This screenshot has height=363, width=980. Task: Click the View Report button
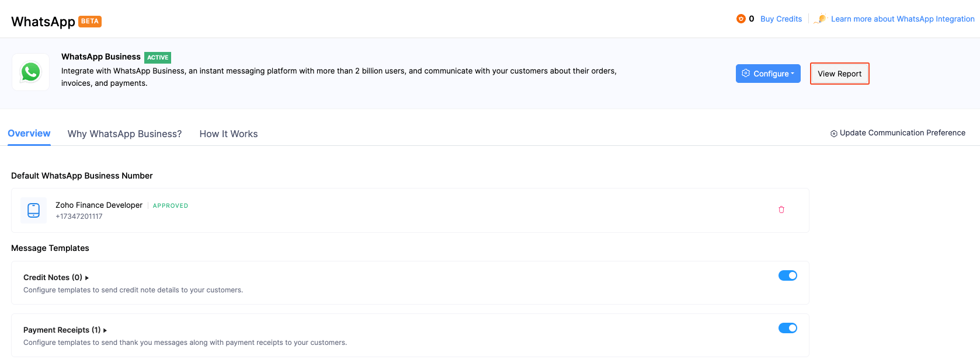(x=839, y=74)
